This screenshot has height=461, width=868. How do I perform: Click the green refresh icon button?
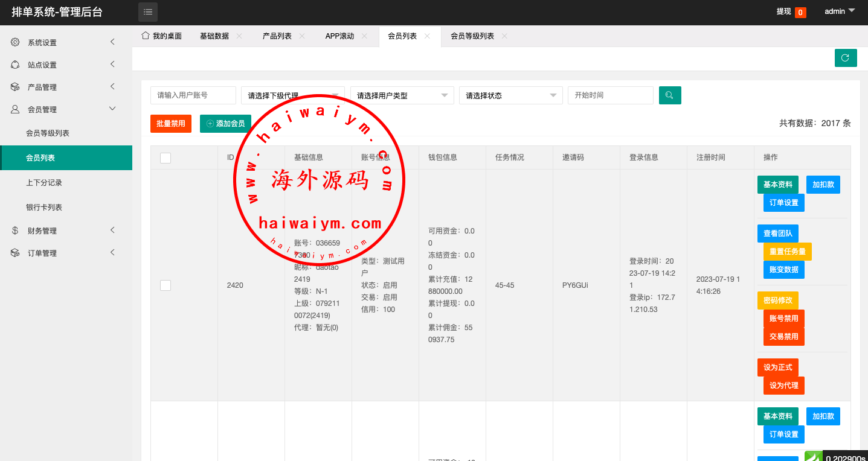(845, 58)
